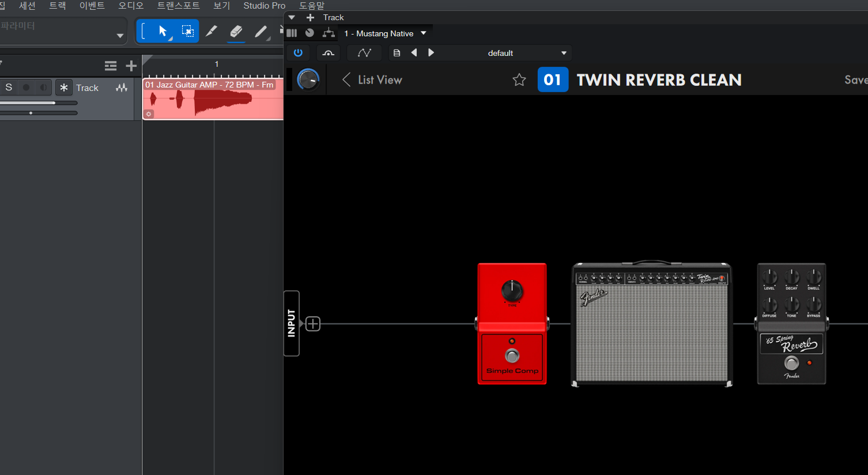Click the track volume fader

54,103
